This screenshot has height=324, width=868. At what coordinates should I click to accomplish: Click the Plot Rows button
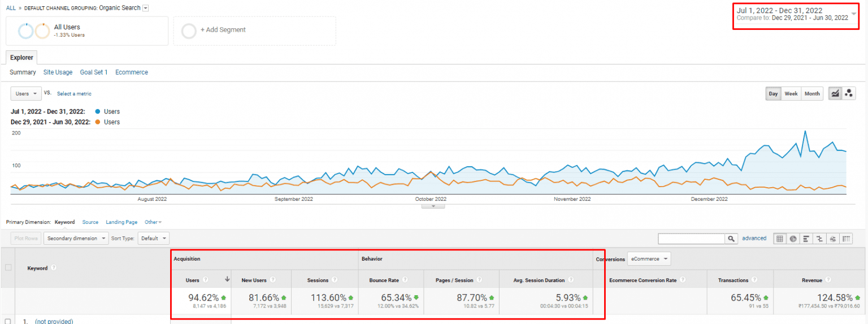25,239
